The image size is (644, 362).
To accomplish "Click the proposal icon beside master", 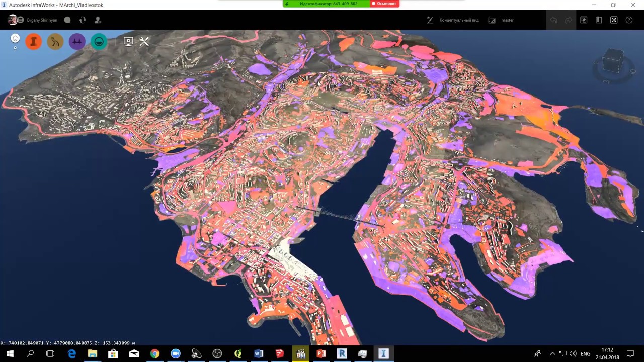I will point(492,20).
